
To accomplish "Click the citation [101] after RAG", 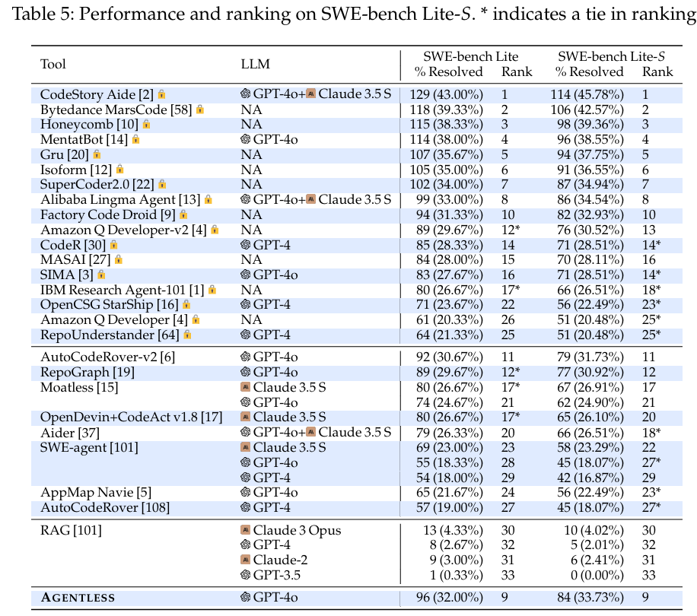I will 88,530.
